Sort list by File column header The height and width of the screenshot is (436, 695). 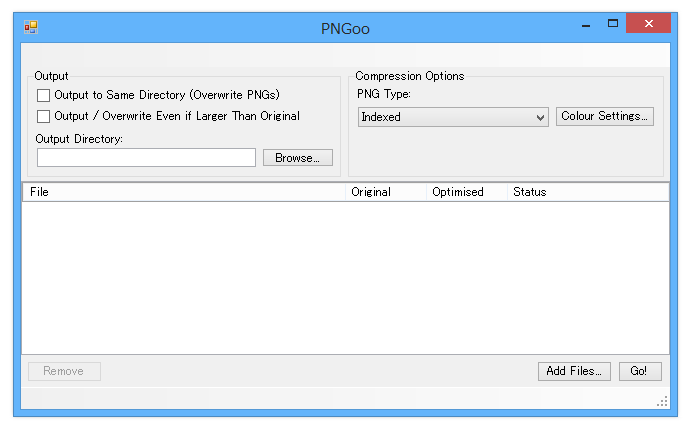(184, 192)
